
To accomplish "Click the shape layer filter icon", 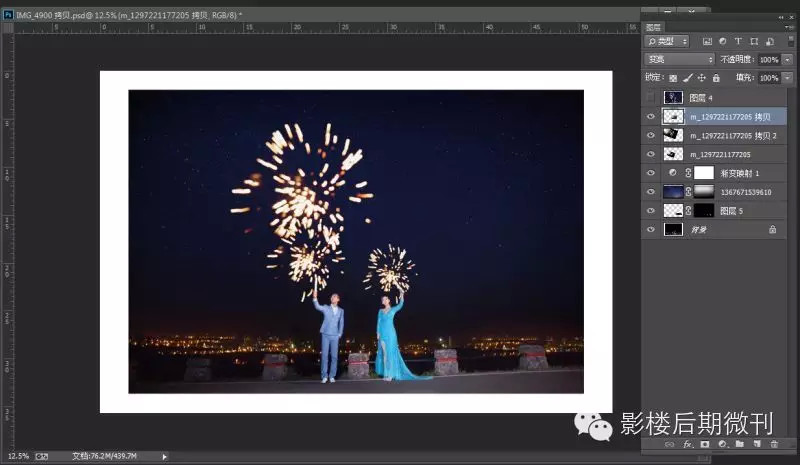I will click(754, 41).
